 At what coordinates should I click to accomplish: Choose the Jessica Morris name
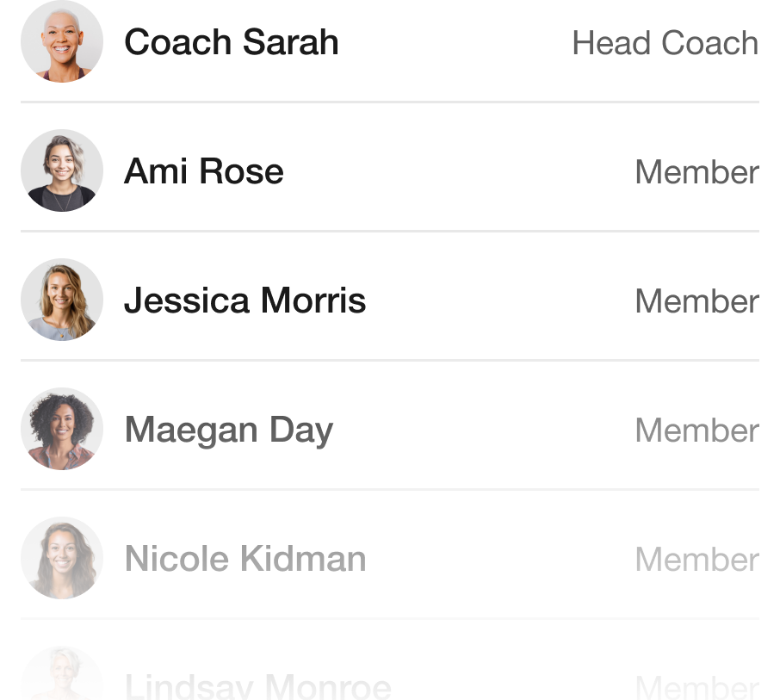pos(245,300)
